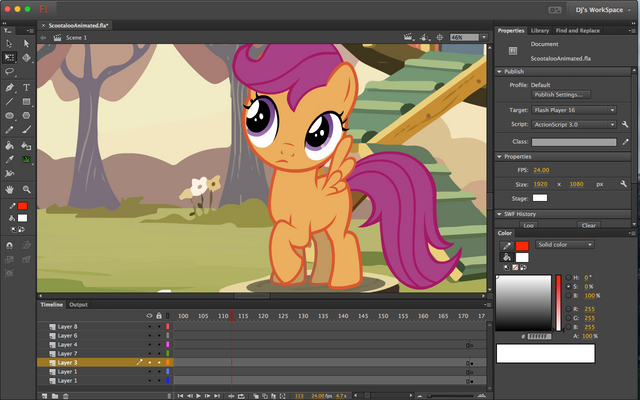Open the Solid color type dropdown

(565, 244)
